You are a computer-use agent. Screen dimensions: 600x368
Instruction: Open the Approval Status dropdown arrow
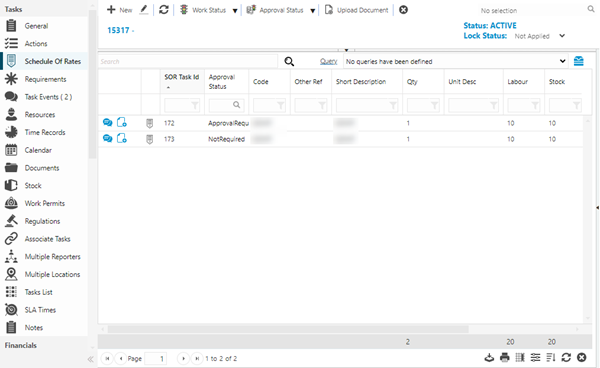pyautogui.click(x=313, y=11)
